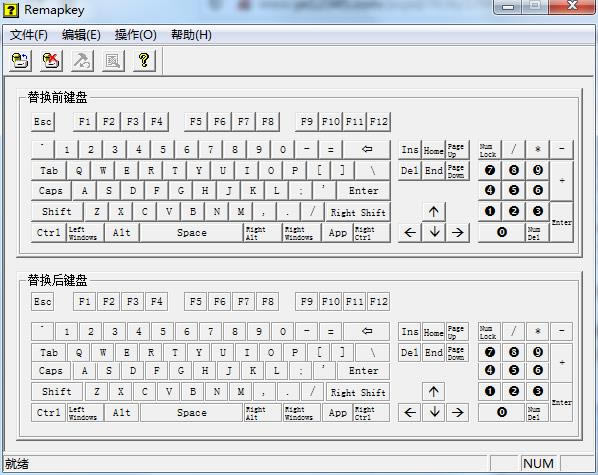Select numpad 0 on the 替换前键盘 keyboard
Screen dimensions: 598x475
click(502, 232)
